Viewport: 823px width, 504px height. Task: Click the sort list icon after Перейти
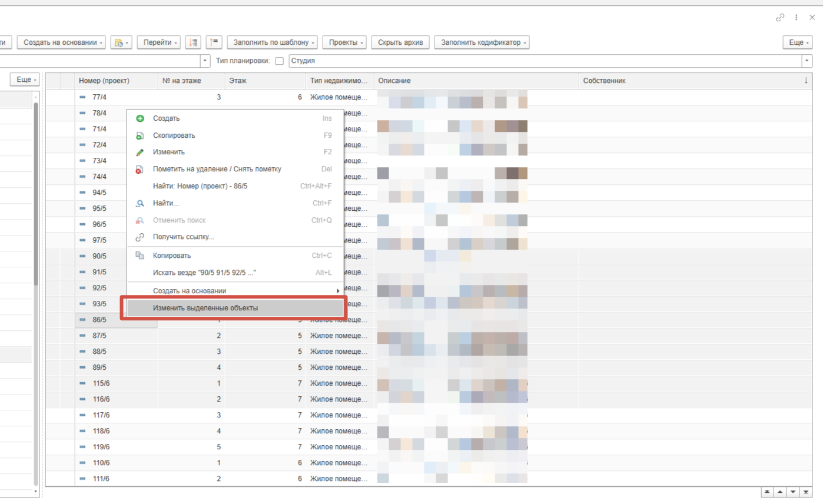click(193, 42)
